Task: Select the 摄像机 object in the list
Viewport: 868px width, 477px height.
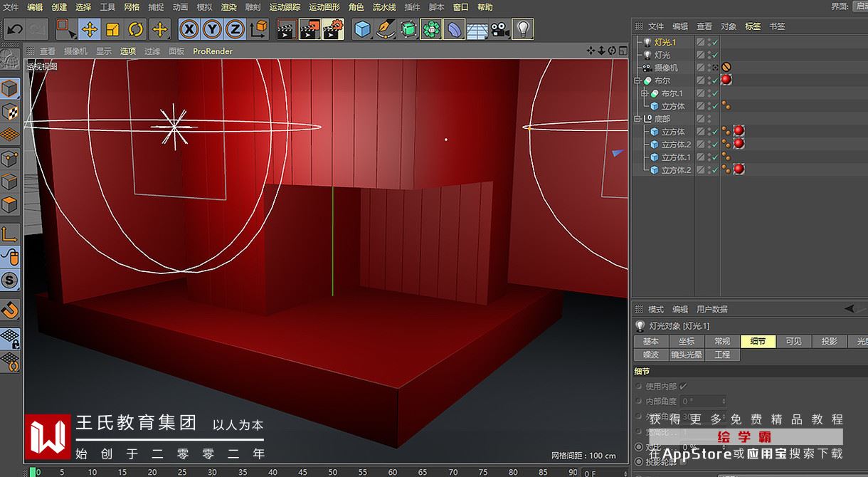Action: tap(666, 68)
